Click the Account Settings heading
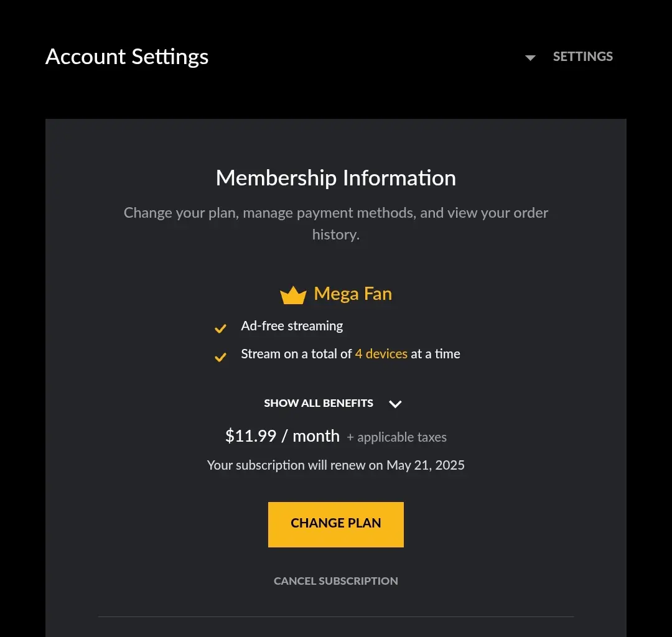Screen dimensions: 672x637 click(x=127, y=57)
